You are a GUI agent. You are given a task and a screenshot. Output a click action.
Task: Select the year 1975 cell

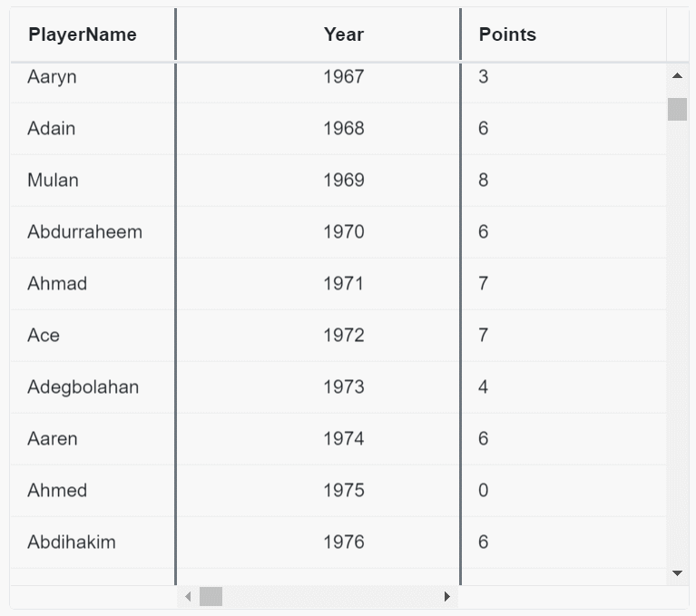(343, 491)
